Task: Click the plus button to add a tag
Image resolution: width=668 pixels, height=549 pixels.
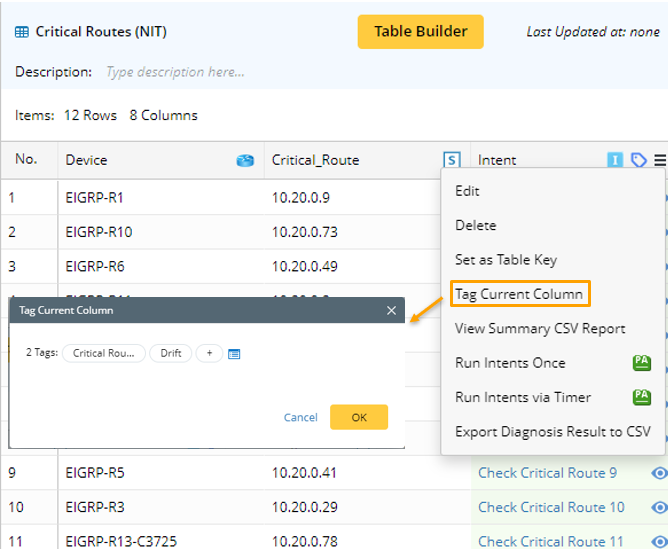Action: 209,354
